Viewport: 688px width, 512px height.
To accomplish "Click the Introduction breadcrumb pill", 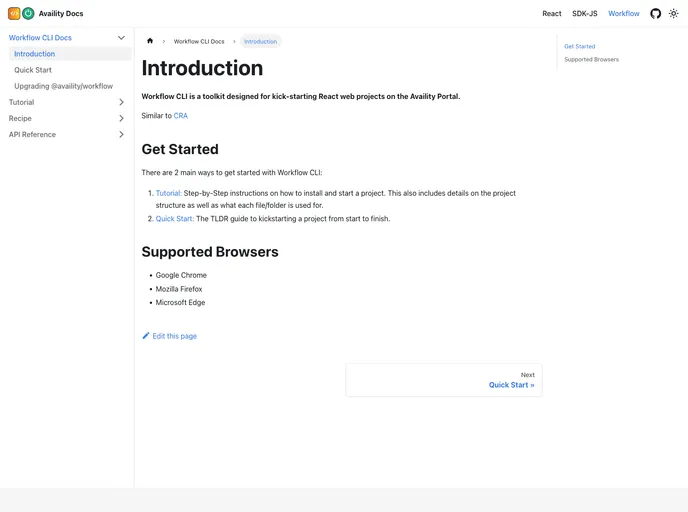I will [261, 41].
